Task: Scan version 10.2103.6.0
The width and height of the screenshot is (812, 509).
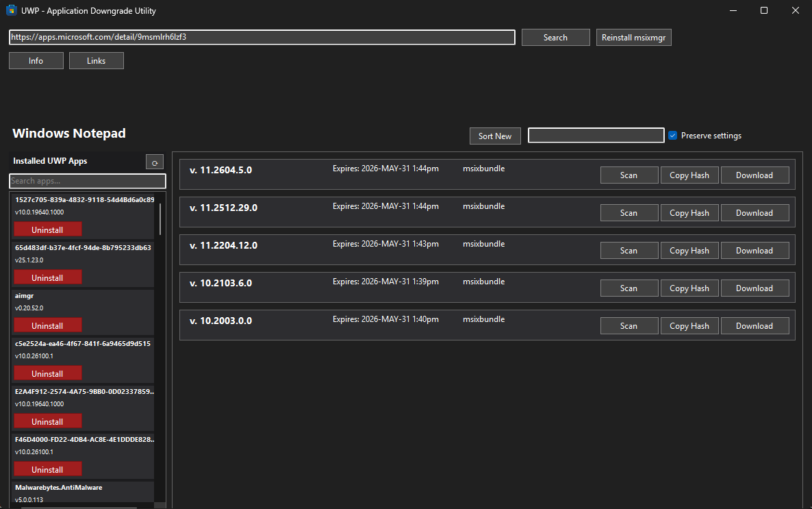Action: 629,288
